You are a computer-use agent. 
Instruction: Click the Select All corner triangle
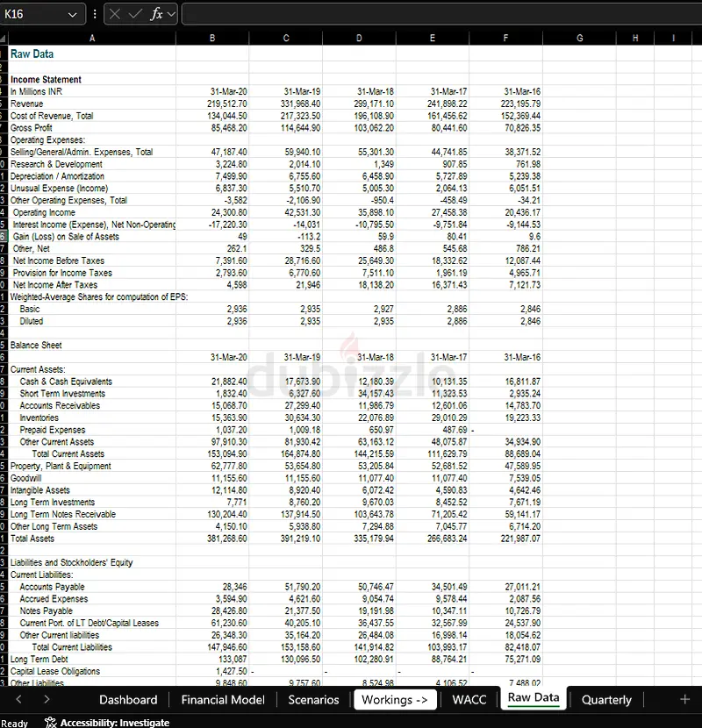pos(4,38)
